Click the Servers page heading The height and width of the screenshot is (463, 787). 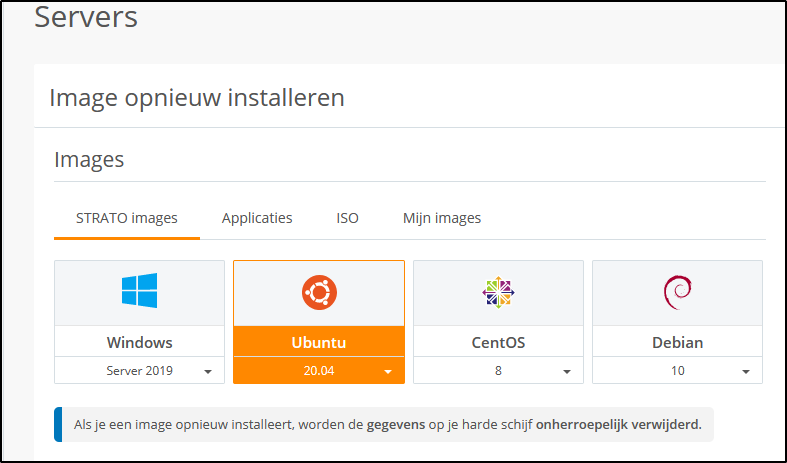(x=86, y=17)
